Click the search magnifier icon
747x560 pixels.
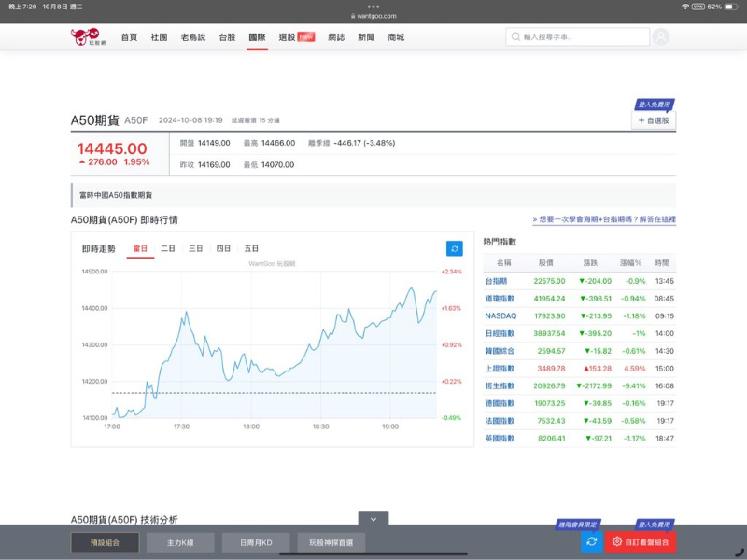515,37
